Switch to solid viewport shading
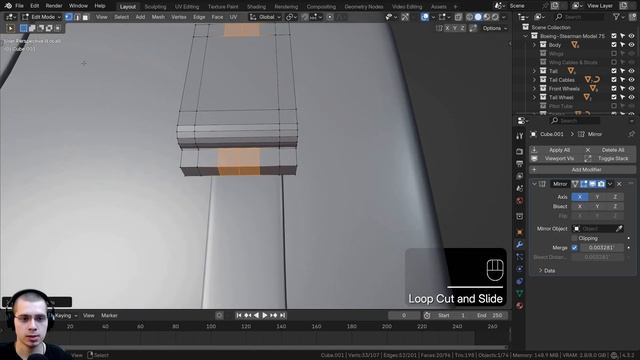This screenshot has height=360, width=640. 478,17
